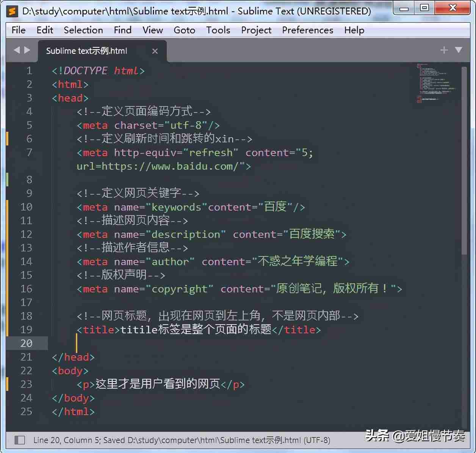Image resolution: width=476 pixels, height=453 pixels.
Task: Click line number 25 in gutter
Action: (26, 412)
